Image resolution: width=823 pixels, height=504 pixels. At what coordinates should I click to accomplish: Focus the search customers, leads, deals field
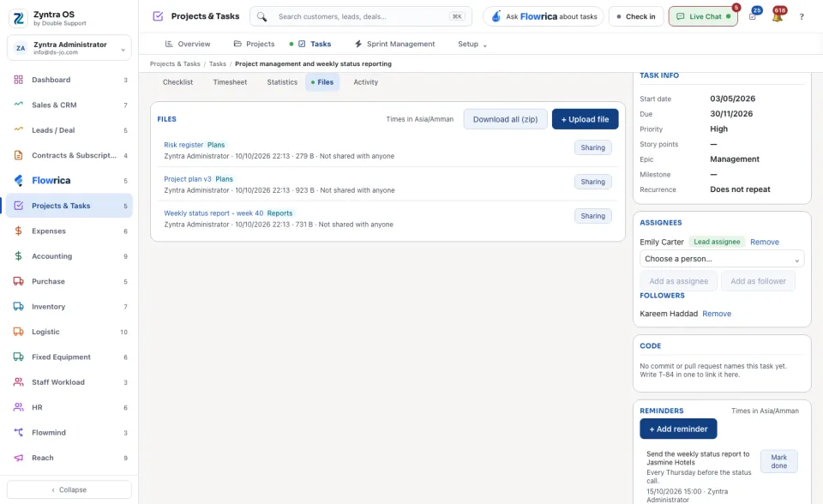pos(362,17)
